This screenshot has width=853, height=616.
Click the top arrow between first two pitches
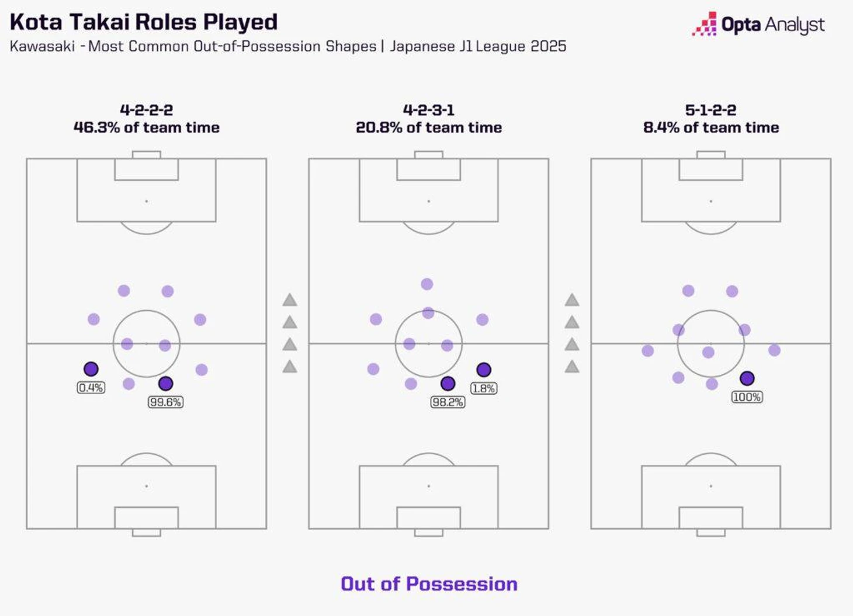tap(290, 300)
